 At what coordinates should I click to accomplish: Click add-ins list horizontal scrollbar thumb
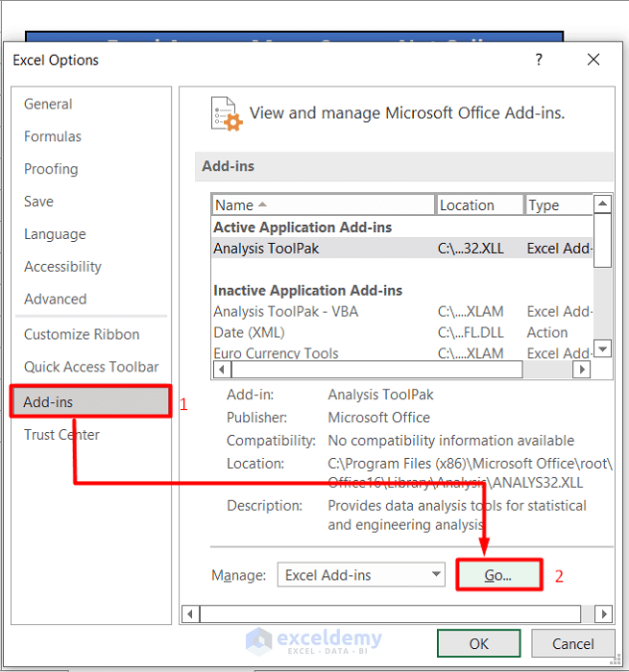[376, 369]
